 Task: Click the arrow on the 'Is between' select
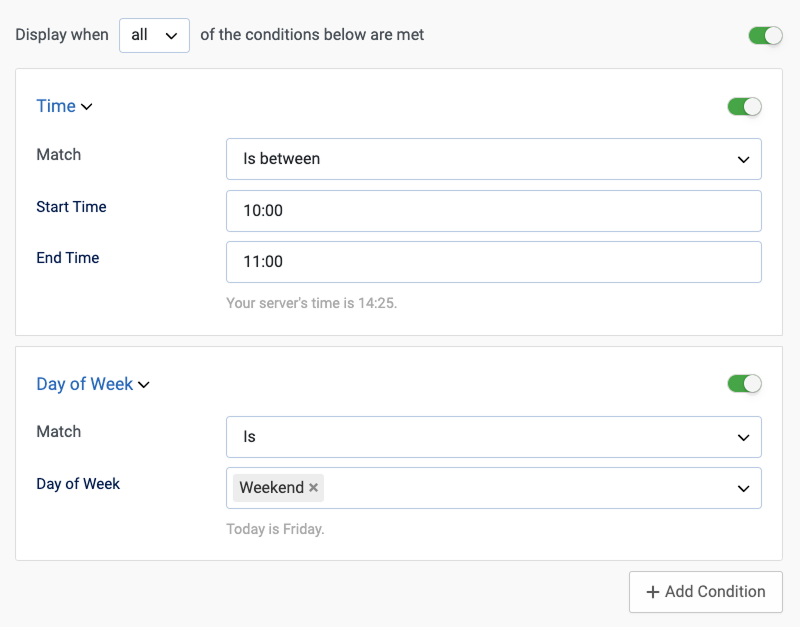pyautogui.click(x=743, y=159)
